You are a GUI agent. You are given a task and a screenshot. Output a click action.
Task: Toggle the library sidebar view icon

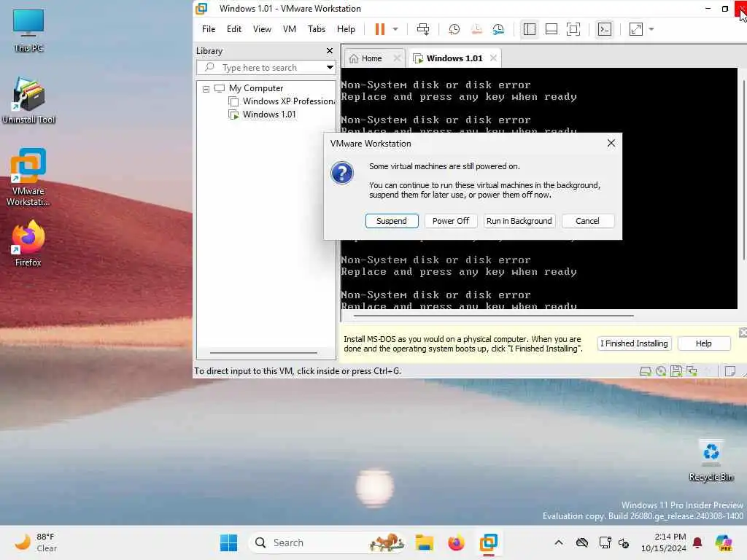pos(530,29)
